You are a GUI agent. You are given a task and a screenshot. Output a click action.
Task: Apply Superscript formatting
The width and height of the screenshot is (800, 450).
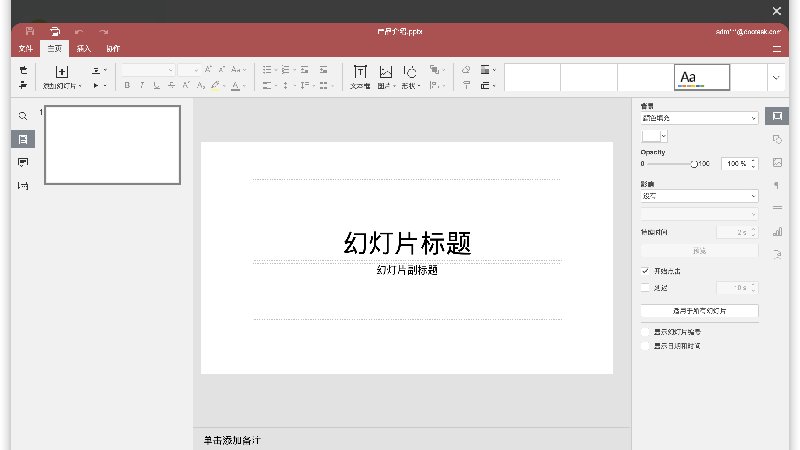coord(186,85)
